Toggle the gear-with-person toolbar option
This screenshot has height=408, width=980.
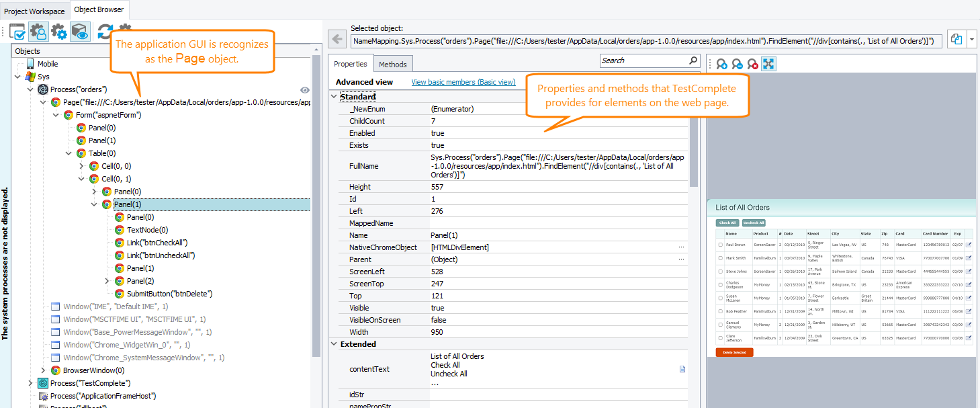point(38,32)
